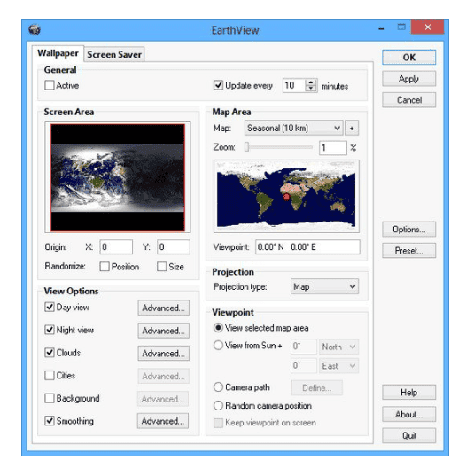Enable the Active checkbox
This screenshot has width=466, height=476.
coord(49,85)
